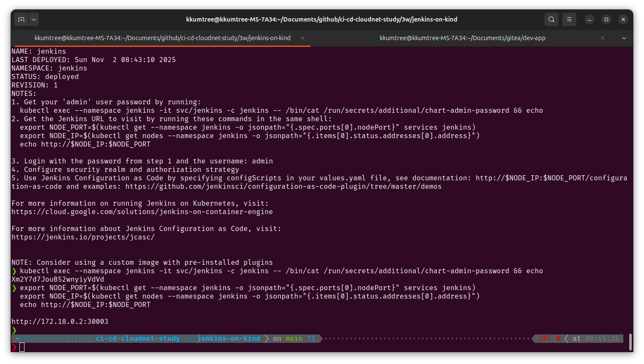The height and width of the screenshot is (364, 644).
Task: Click the terminal scrollbar thumb
Action: coord(630,342)
